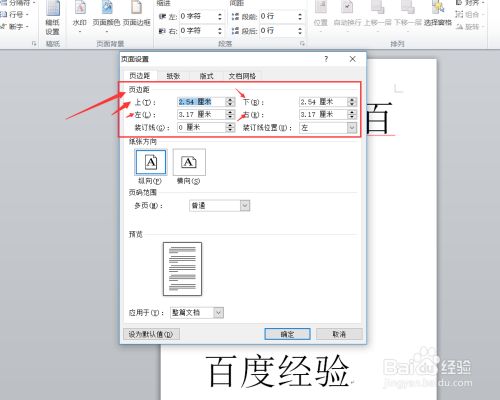Image resolution: width=500 pixels, height=400 pixels.
Task: Switch to the 纸张 paper tab
Action: [173, 76]
